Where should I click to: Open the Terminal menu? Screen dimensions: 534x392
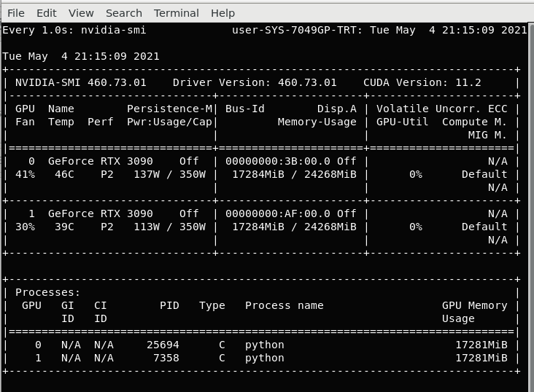176,13
